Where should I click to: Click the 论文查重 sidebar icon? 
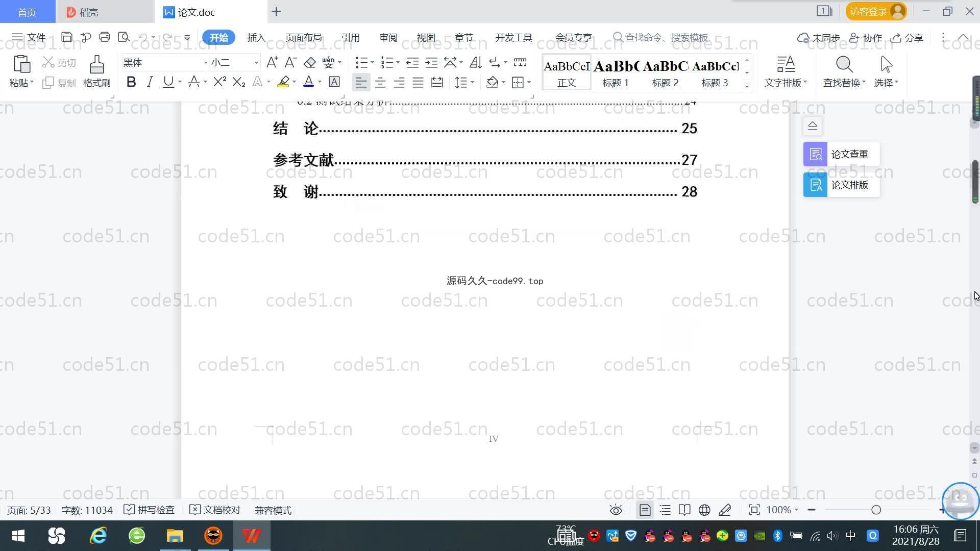click(x=815, y=154)
